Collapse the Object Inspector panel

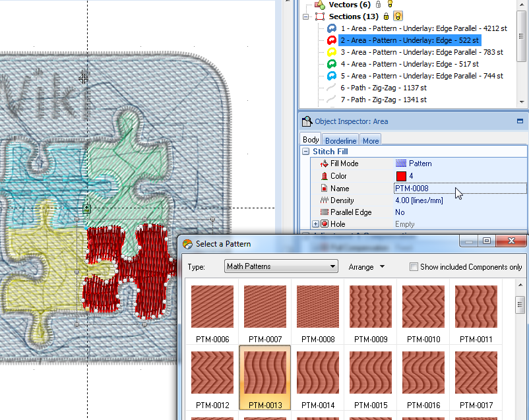click(x=520, y=121)
